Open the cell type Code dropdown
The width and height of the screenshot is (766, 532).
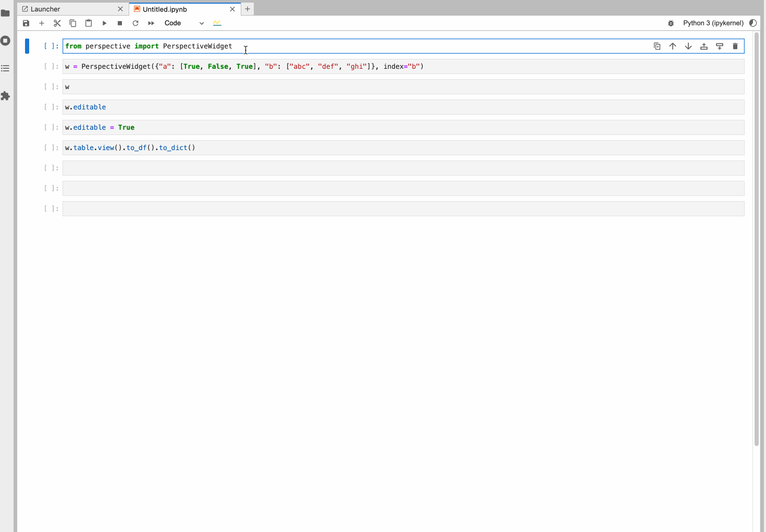(184, 23)
